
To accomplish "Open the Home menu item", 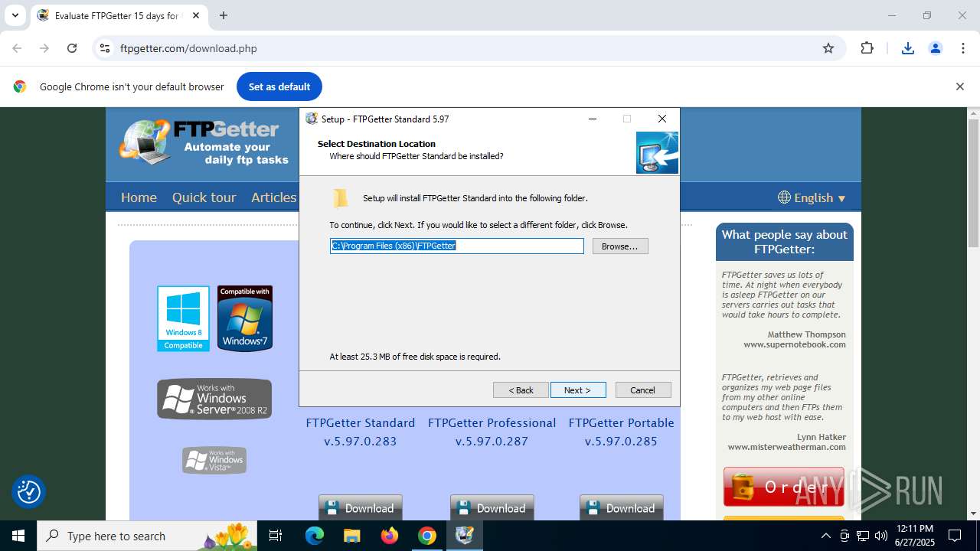I will coord(139,197).
